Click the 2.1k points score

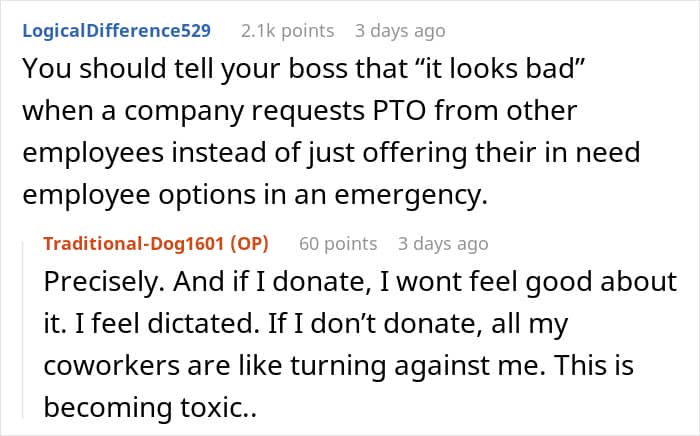coord(287,30)
